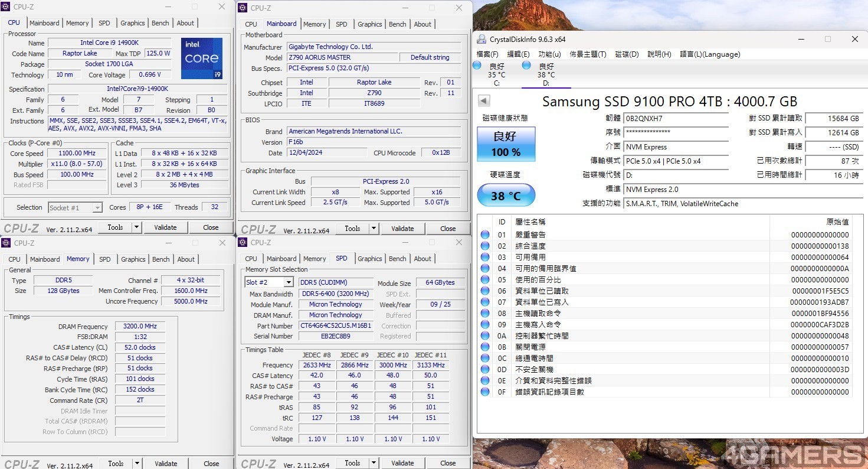The image size is (868, 469).
Task: Open Tools dropdown arrow in SPD window
Action: (x=374, y=463)
